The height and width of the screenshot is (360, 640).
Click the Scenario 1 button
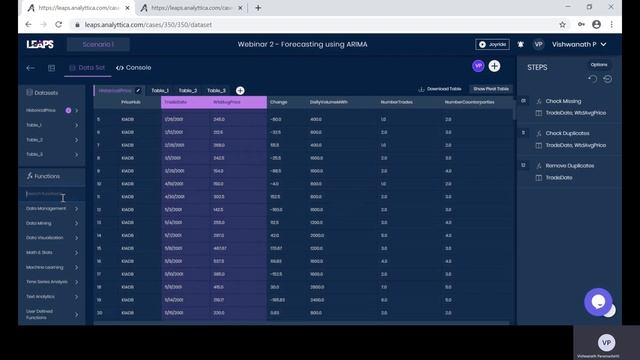[x=98, y=44]
